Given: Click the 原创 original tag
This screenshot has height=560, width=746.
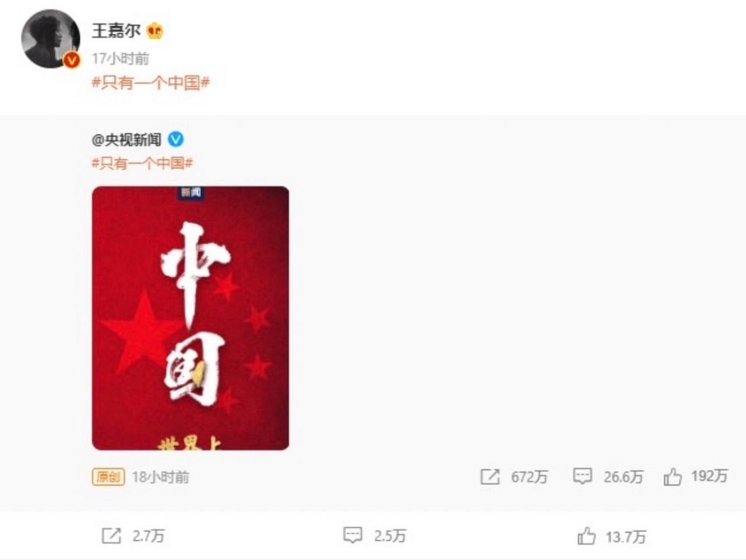Looking at the screenshot, I should pyautogui.click(x=108, y=477).
